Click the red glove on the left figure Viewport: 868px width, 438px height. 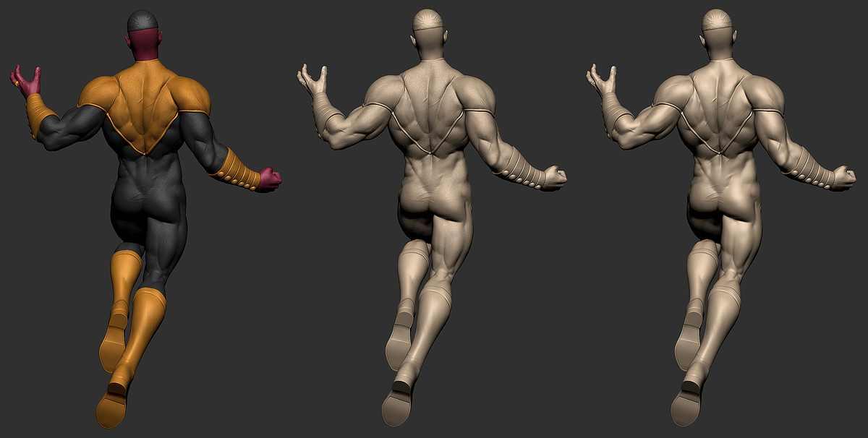tap(29, 76)
